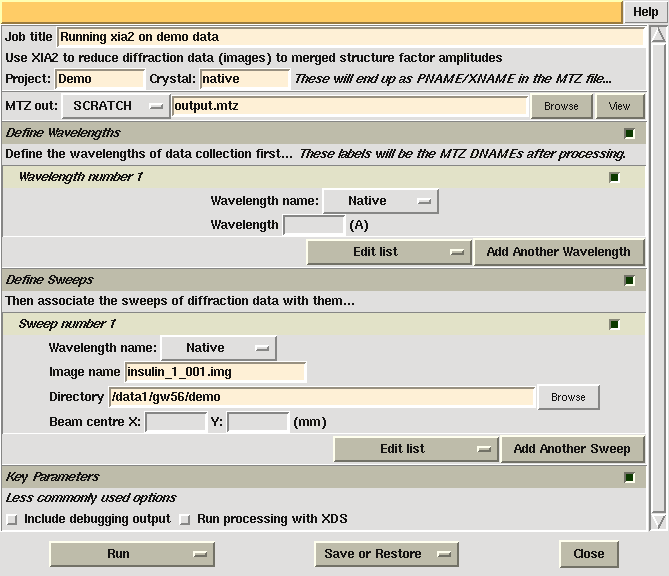Image resolution: width=669 pixels, height=576 pixels.
Task: Toggle the Define Wavelengths section fold indicator
Action: point(629,134)
